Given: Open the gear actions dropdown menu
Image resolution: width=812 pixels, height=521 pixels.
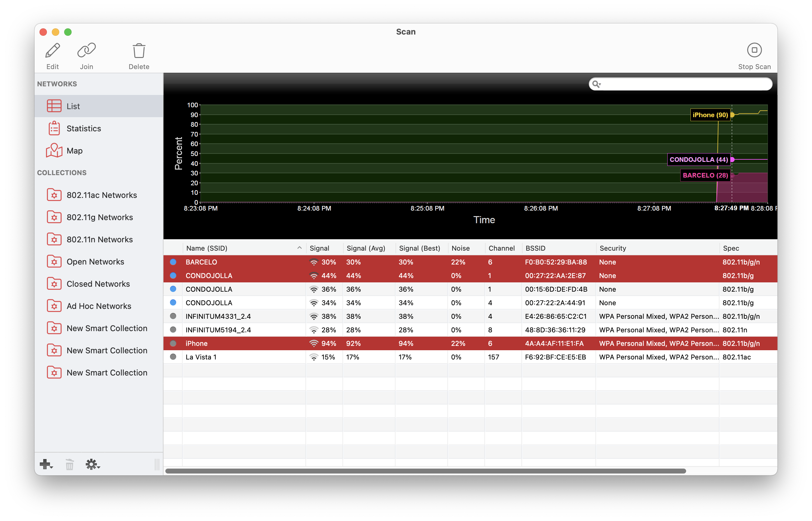Looking at the screenshot, I should (x=93, y=465).
